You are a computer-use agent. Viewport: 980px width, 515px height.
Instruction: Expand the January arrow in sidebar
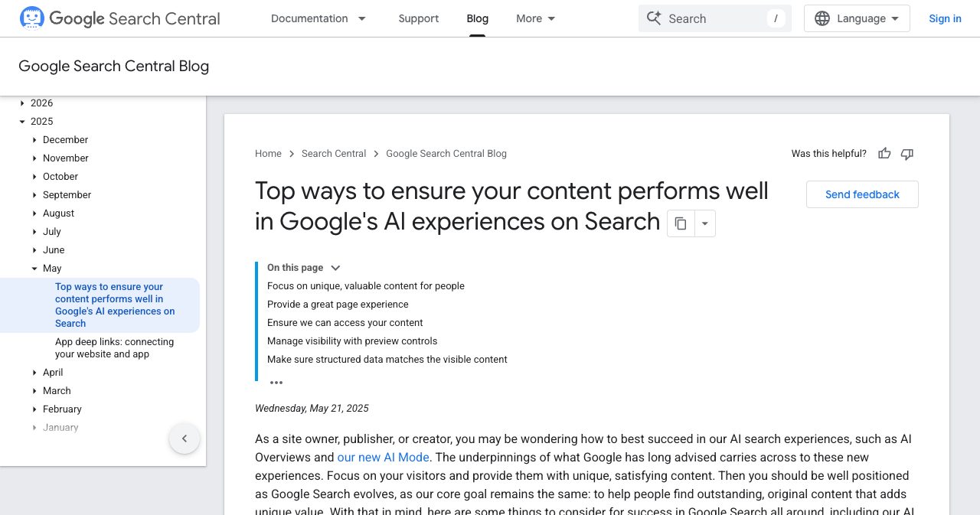pyautogui.click(x=34, y=428)
